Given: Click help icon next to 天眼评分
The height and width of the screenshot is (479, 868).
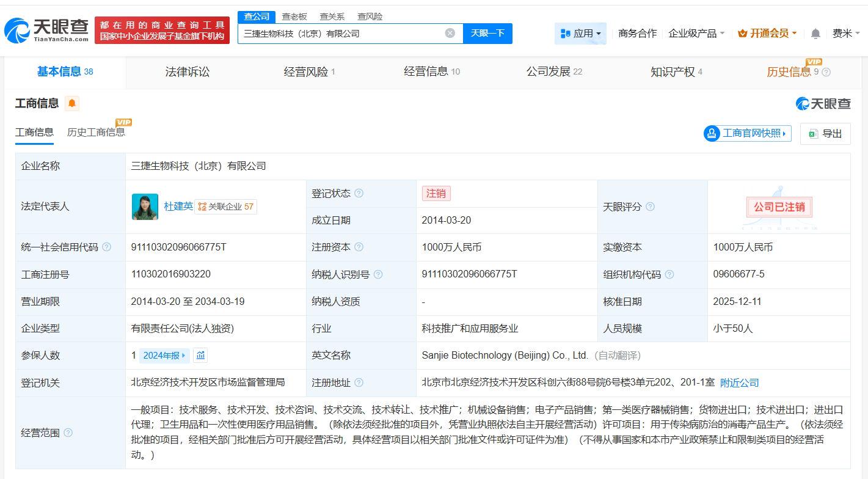Looking at the screenshot, I should pyautogui.click(x=650, y=207).
